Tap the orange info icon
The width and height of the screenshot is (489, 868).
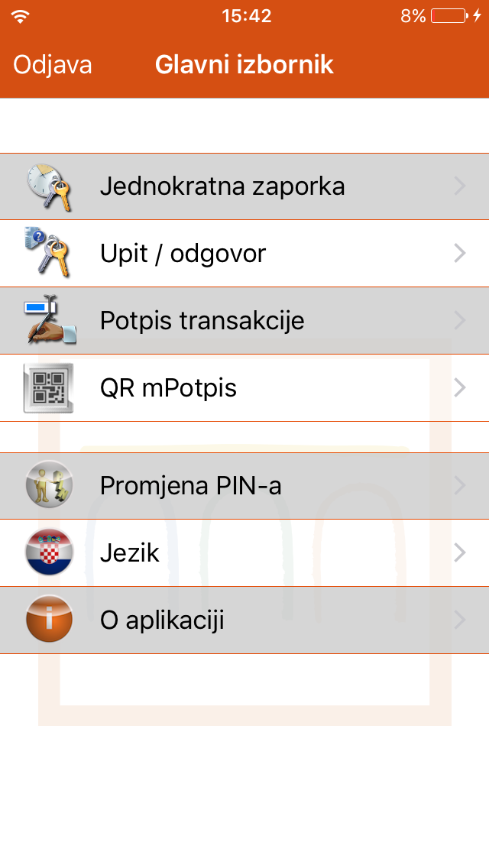coord(49,620)
